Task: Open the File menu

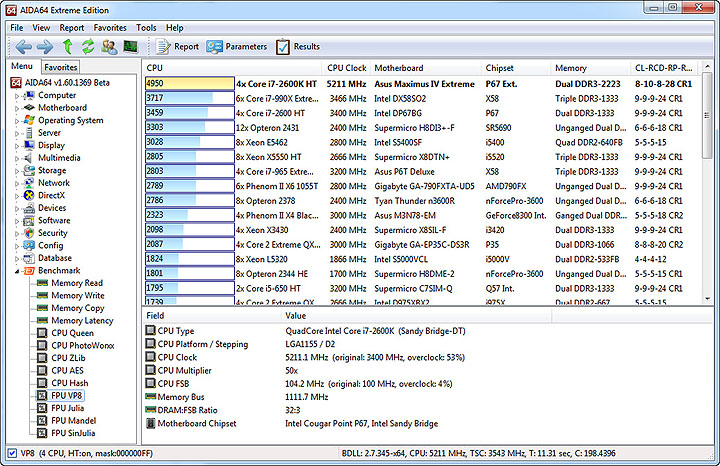Action: [x=17, y=28]
